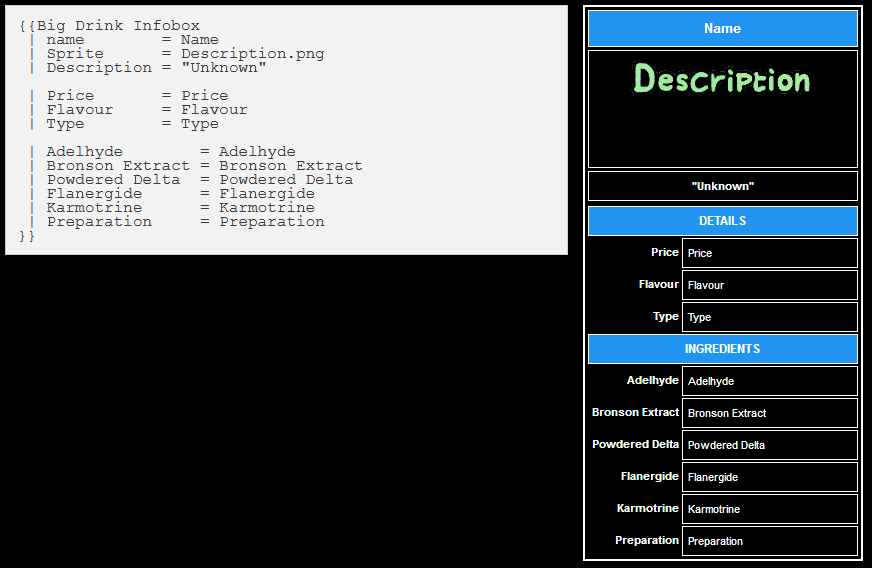Click the "Unknown" description caption
This screenshot has height=568, width=872.
click(722, 186)
